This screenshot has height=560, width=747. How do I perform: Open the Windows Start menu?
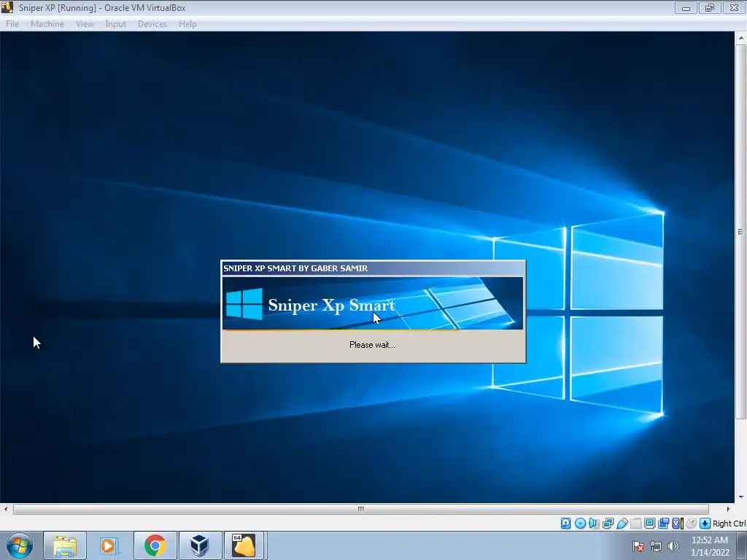tap(19, 545)
